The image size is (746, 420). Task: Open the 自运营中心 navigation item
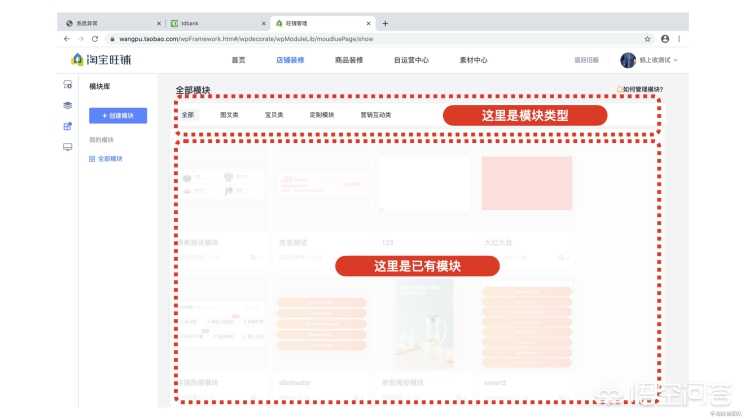tap(411, 60)
